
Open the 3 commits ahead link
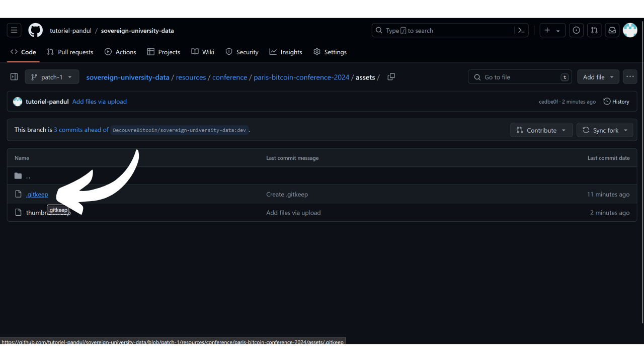pos(81,130)
